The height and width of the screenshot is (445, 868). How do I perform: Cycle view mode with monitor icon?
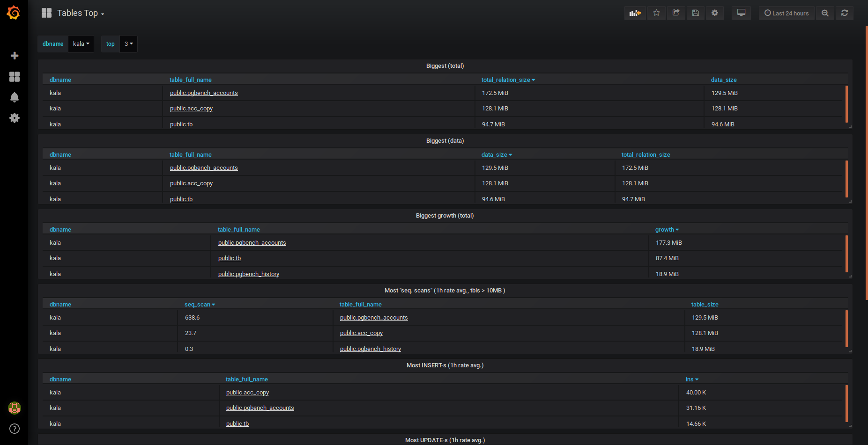point(741,13)
